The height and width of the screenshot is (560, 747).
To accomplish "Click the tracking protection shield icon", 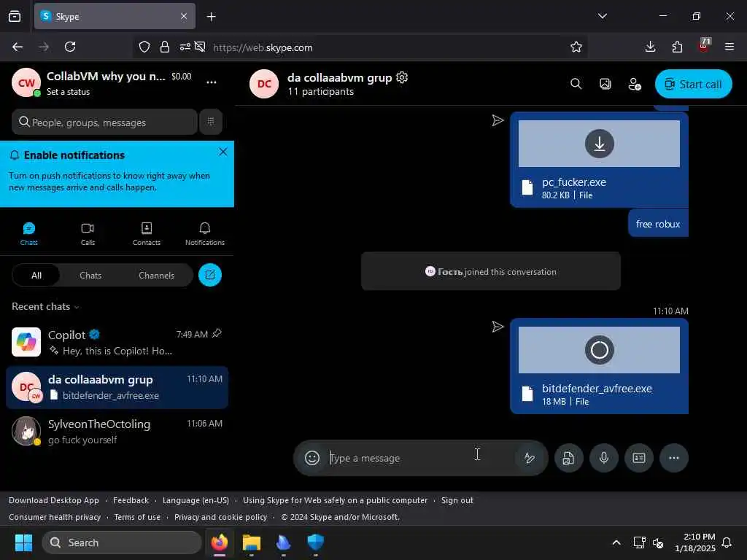I will tap(144, 47).
